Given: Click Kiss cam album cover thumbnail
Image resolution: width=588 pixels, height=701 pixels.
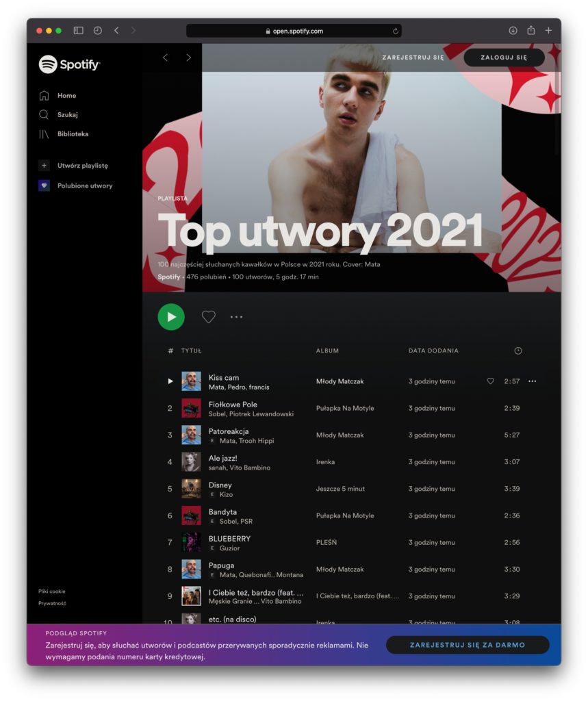Looking at the screenshot, I should click(x=191, y=381).
